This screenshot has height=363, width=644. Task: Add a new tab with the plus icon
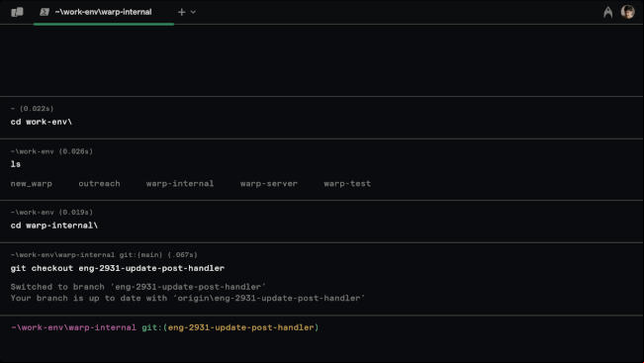point(182,12)
